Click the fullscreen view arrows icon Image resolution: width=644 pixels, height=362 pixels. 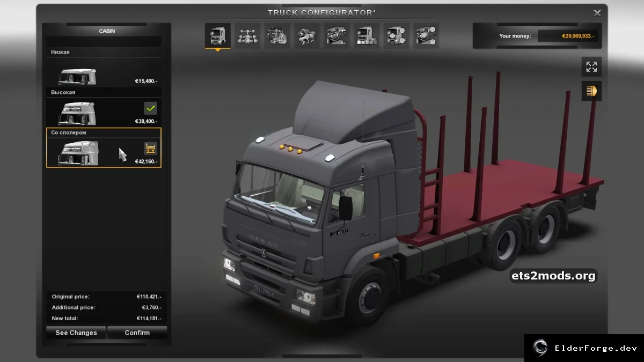[591, 67]
